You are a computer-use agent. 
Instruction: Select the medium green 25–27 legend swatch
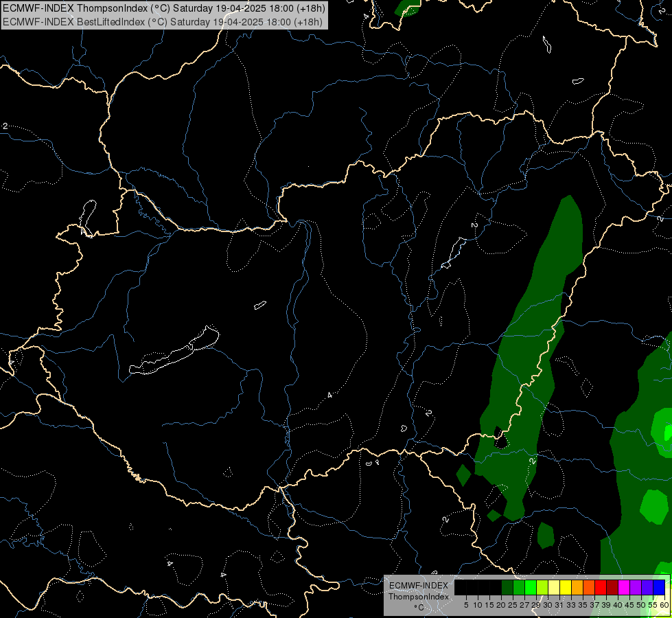519,587
